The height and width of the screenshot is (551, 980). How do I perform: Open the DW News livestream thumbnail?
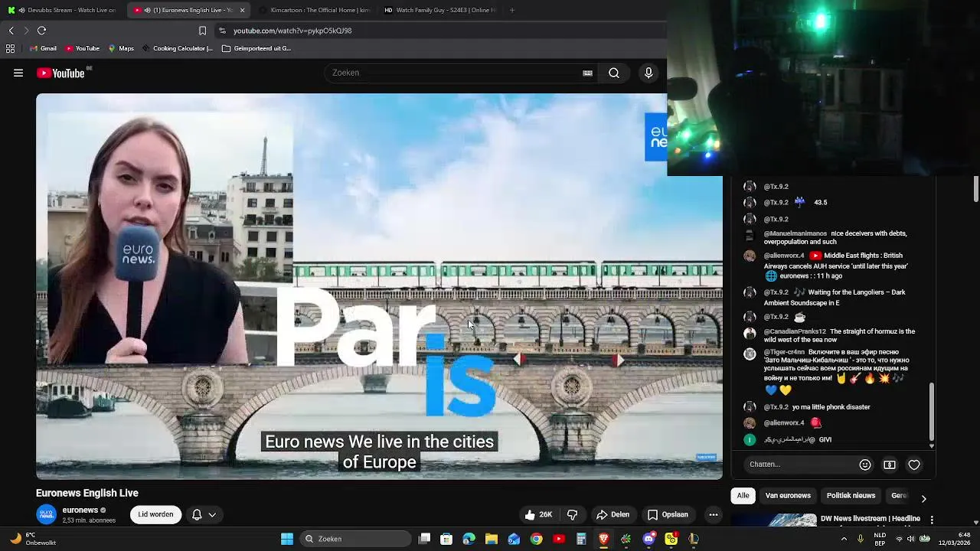pyautogui.click(x=773, y=520)
